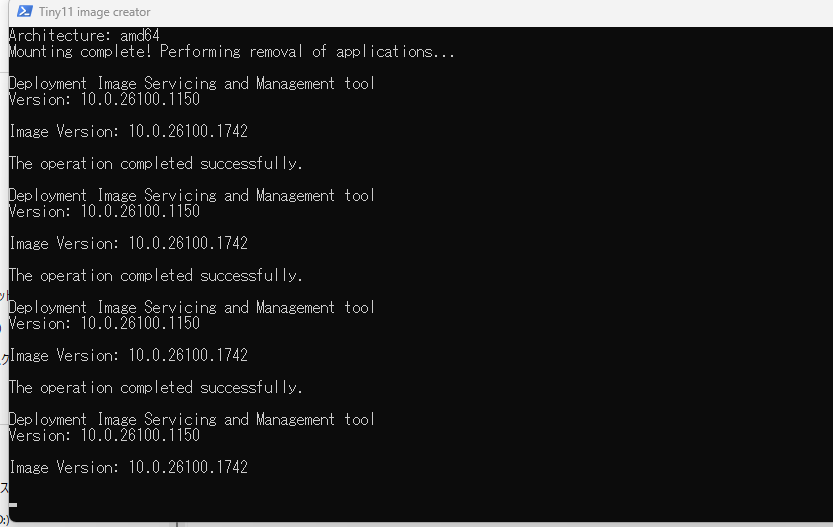Select the "amd64" architecture value
The width and height of the screenshot is (833, 527).
pyautogui.click(x=139, y=35)
